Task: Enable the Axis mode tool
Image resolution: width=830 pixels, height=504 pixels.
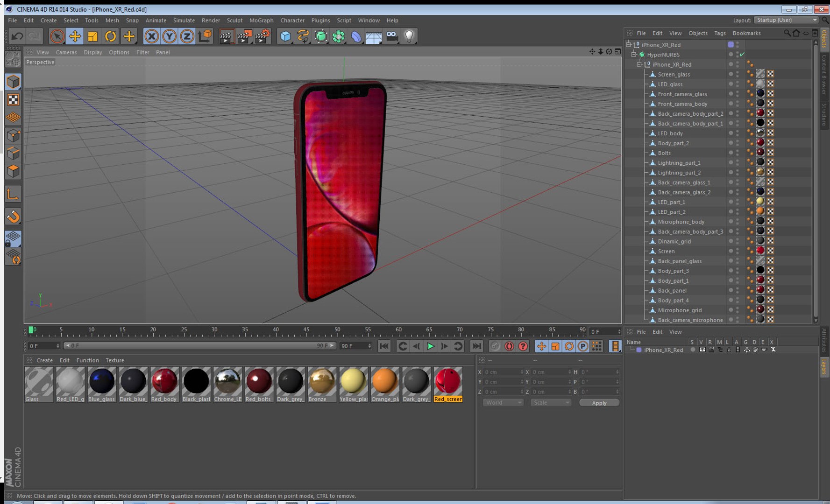Action: 13,194
